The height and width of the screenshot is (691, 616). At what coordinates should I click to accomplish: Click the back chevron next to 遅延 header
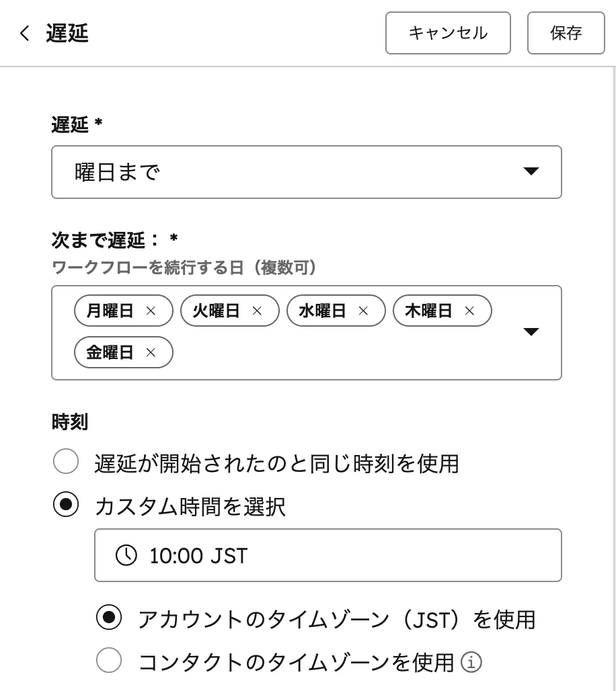[25, 32]
